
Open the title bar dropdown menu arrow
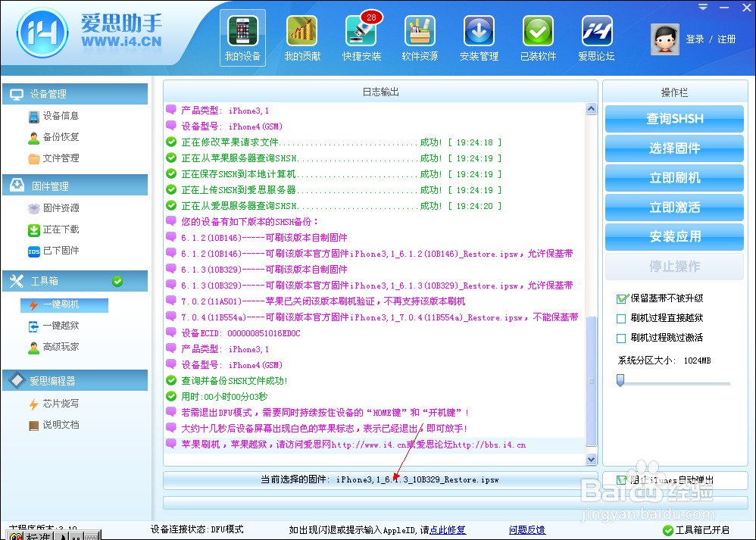pyautogui.click(x=703, y=8)
